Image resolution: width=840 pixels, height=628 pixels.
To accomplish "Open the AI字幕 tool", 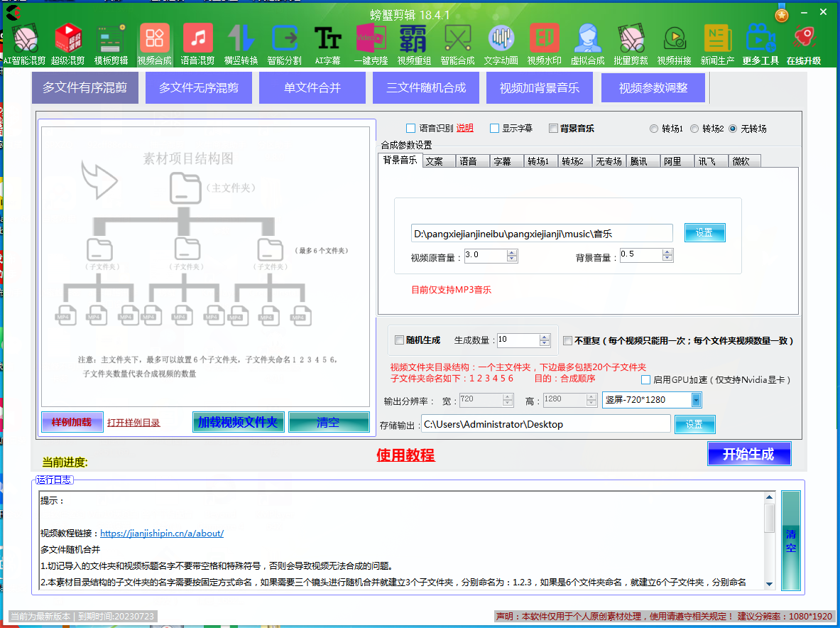I will (328, 45).
